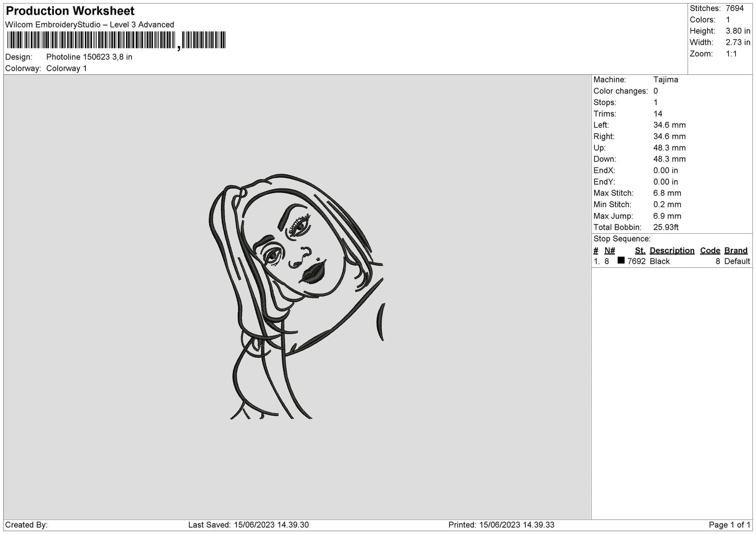
Task: Click the Up value '48.3 mm'
Action: 669,148
